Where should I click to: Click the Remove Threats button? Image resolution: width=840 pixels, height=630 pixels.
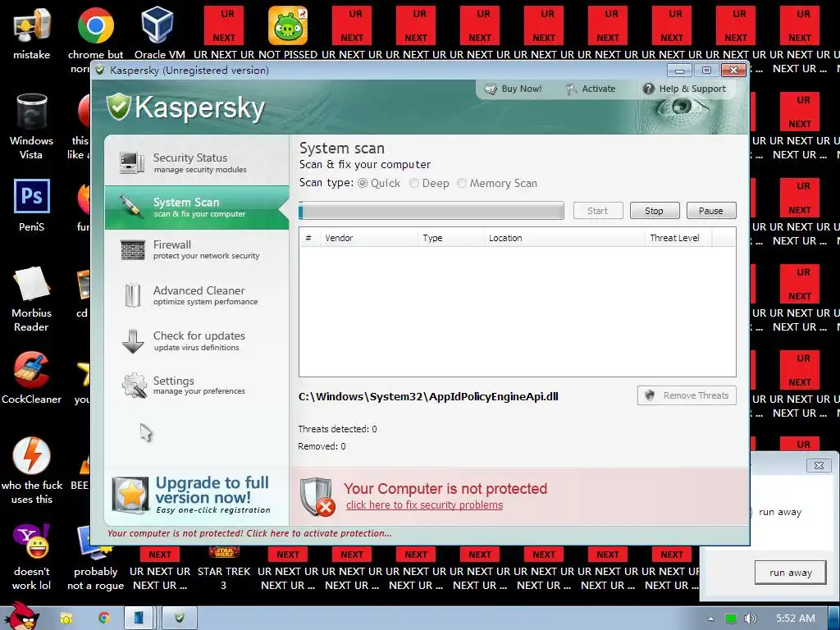click(687, 395)
